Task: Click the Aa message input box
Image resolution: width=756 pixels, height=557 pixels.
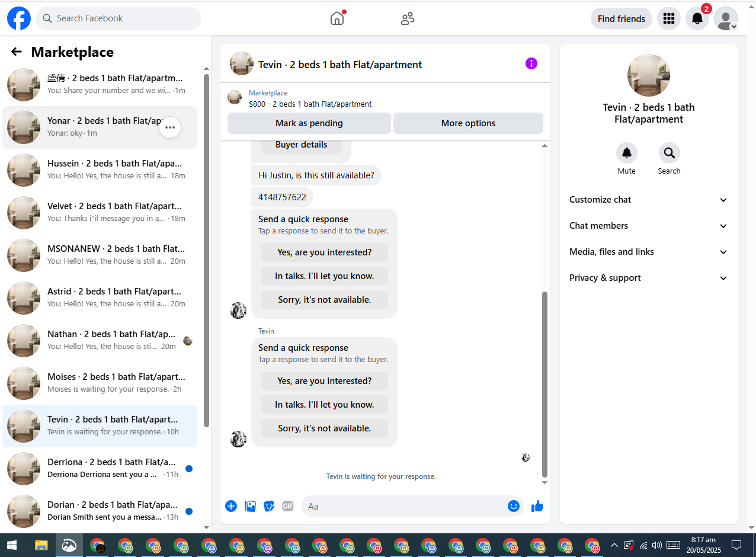Action: pyautogui.click(x=403, y=506)
